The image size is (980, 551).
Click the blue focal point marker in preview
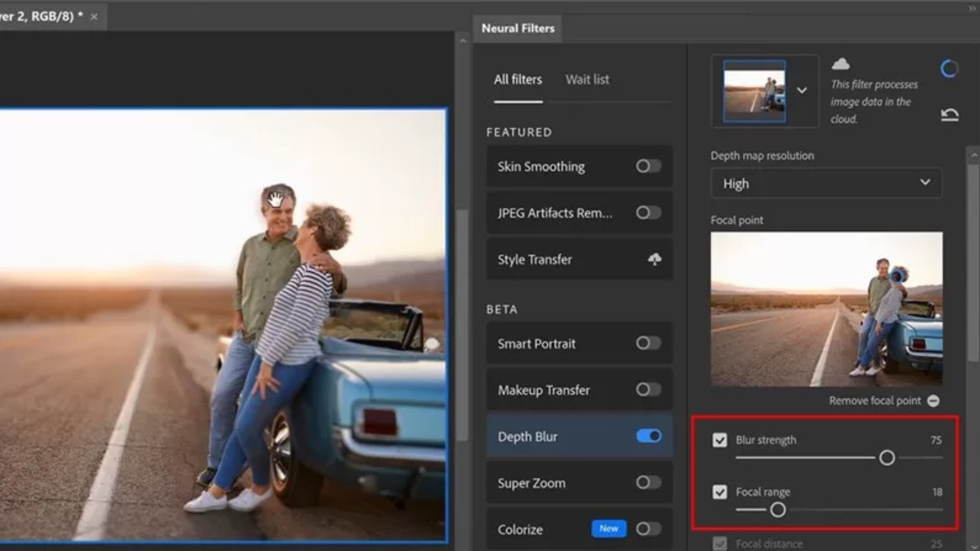899,276
